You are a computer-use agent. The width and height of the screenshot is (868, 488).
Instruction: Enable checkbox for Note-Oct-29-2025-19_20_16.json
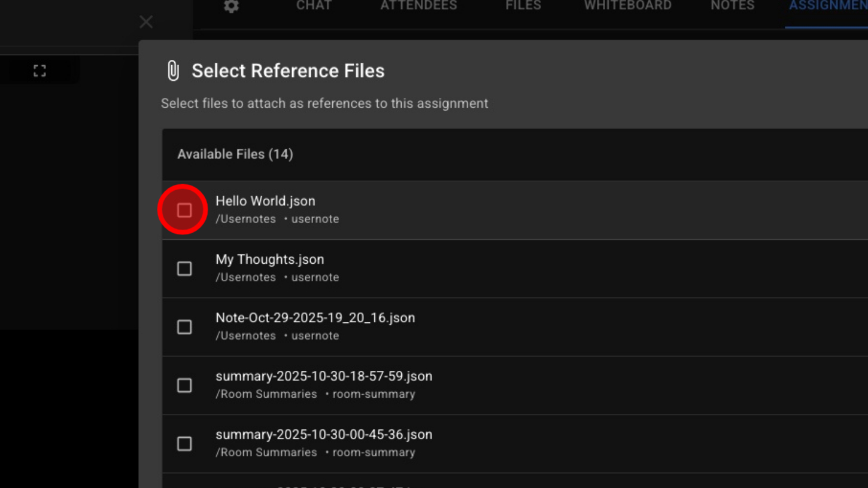[184, 327]
